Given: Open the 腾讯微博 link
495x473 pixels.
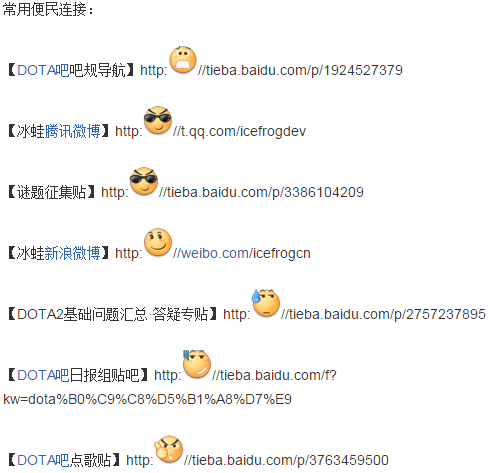Looking at the screenshot, I should (72, 131).
